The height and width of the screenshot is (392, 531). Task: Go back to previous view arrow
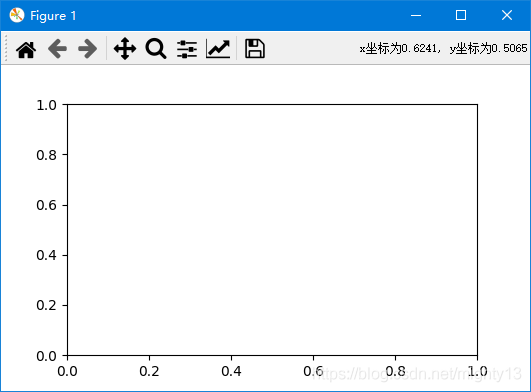point(57,49)
